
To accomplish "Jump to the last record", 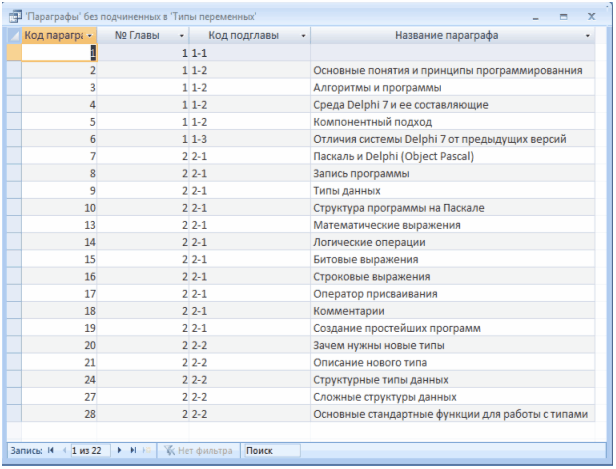I will coord(133,451).
